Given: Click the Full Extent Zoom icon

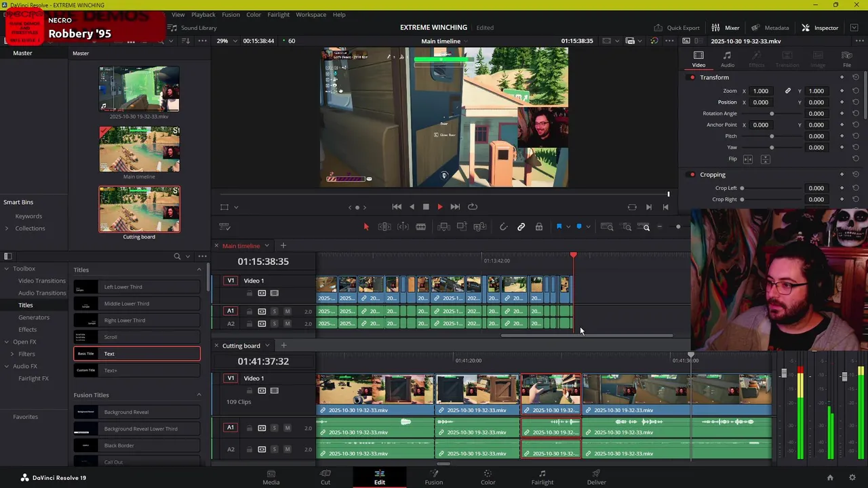Looking at the screenshot, I should point(607,227).
